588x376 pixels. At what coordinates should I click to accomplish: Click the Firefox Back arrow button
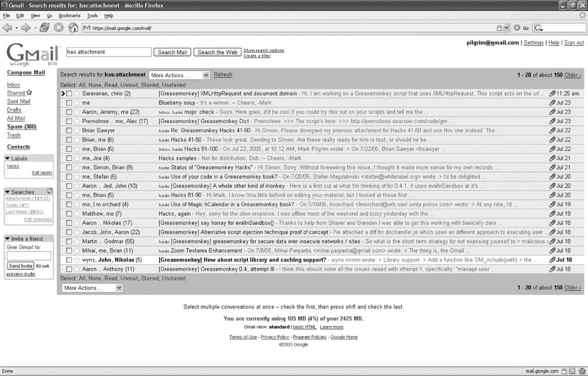(x=7, y=28)
